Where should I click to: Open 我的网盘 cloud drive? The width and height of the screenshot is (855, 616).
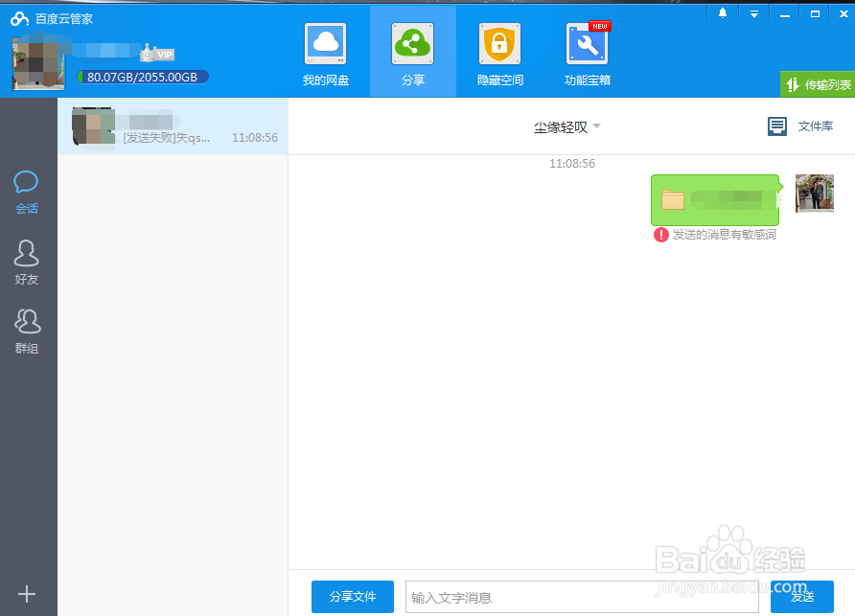[325, 53]
